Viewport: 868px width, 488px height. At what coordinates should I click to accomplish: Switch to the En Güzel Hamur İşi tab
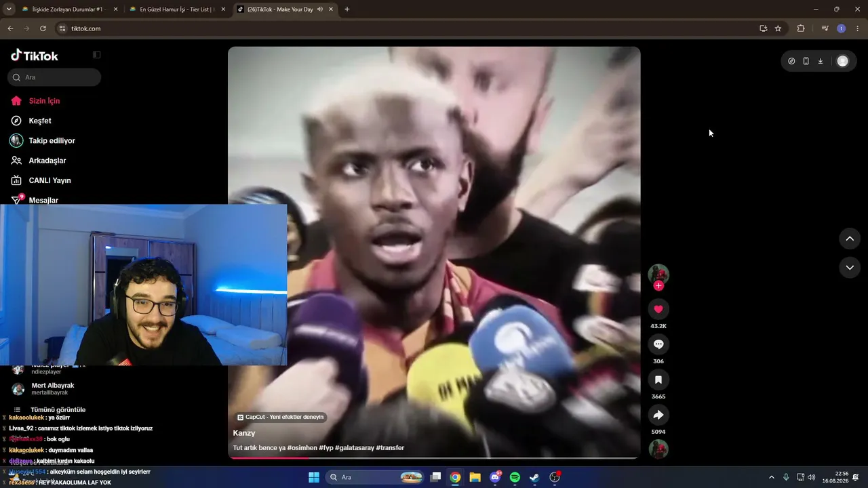click(x=178, y=9)
